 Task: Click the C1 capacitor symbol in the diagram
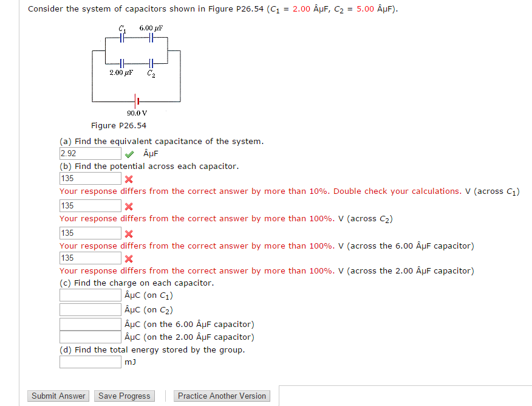tap(121, 38)
